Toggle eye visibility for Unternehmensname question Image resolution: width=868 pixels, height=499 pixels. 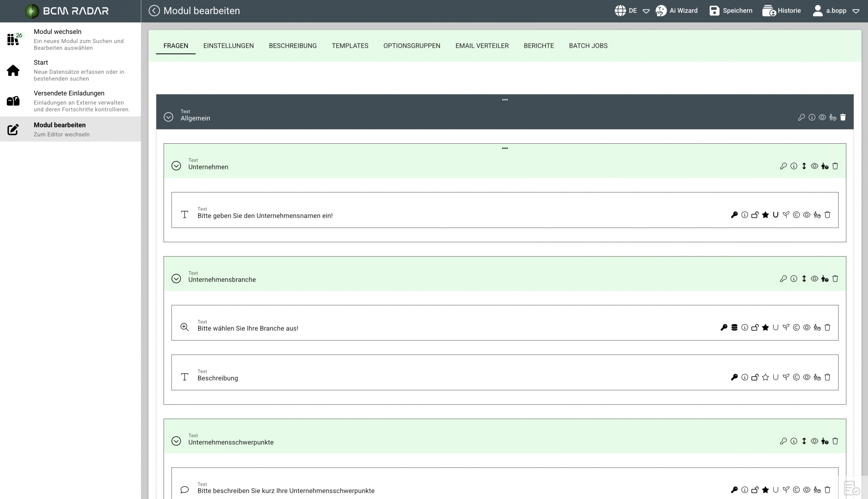(807, 215)
